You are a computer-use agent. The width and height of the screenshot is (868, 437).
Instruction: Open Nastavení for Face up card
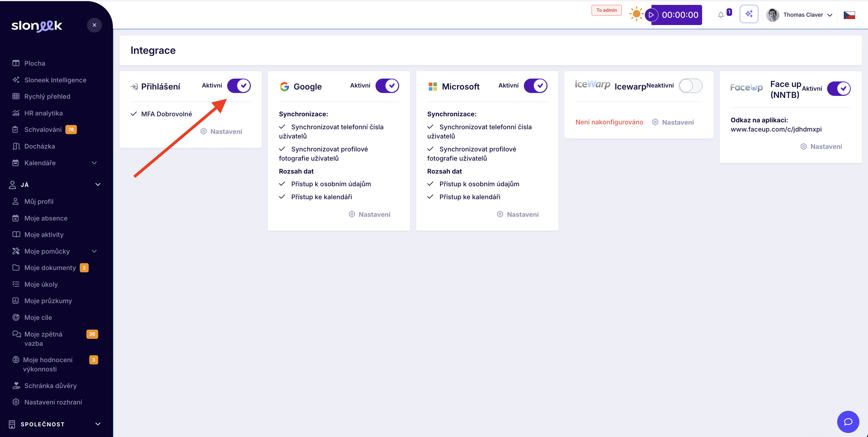(x=821, y=147)
